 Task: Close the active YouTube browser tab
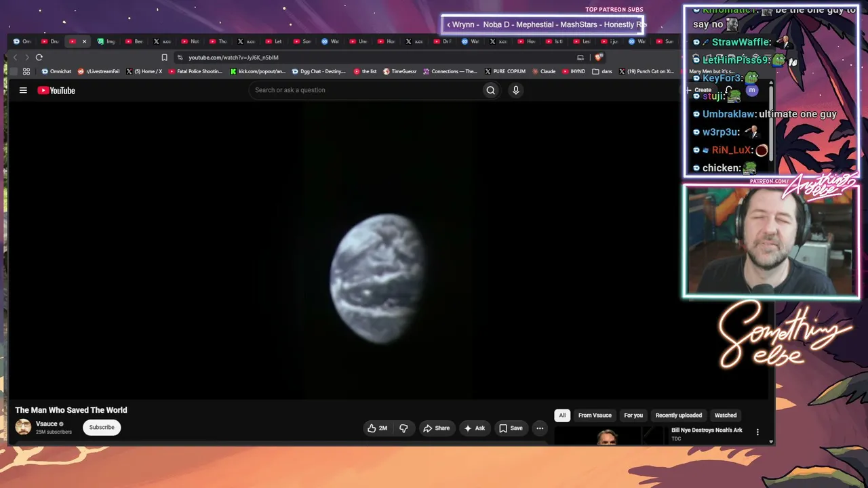(x=84, y=41)
